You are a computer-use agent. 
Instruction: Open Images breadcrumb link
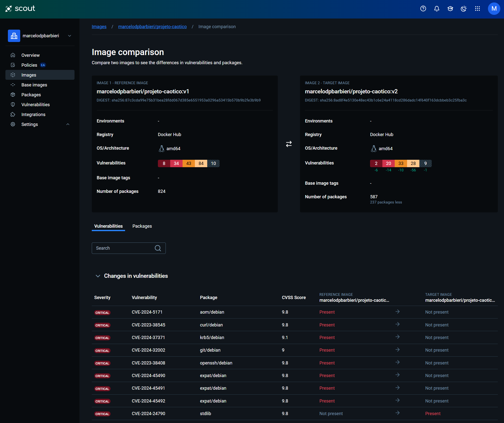[x=99, y=27]
